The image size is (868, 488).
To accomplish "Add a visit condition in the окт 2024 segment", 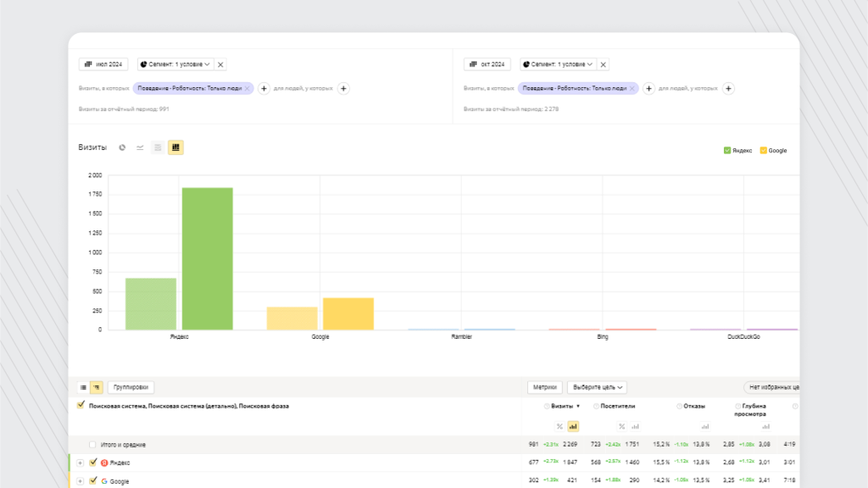I will [x=648, y=88].
